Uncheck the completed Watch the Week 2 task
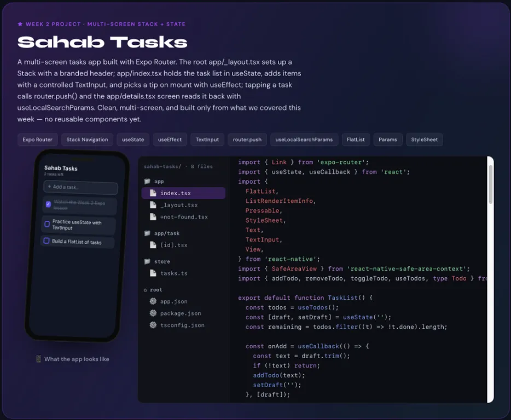Viewport: 511px width, 420px height. point(48,205)
